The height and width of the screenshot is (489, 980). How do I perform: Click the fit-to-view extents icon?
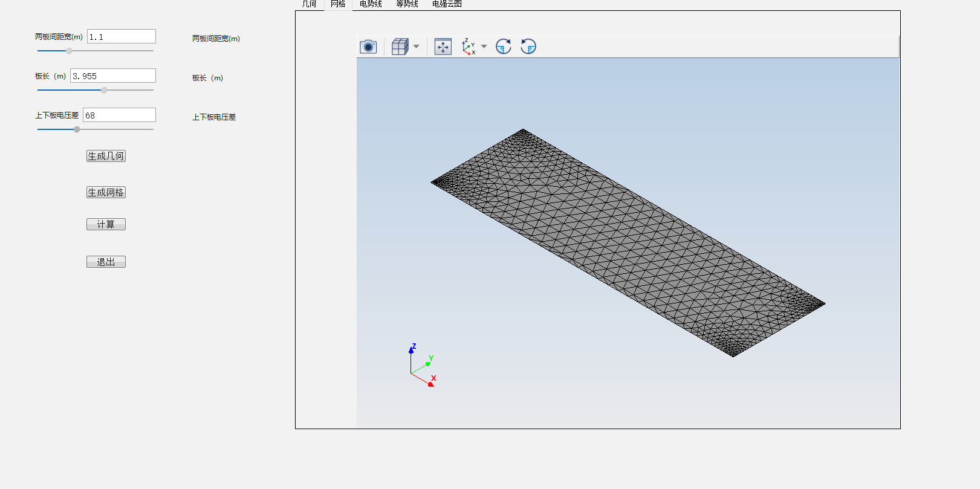coord(443,47)
